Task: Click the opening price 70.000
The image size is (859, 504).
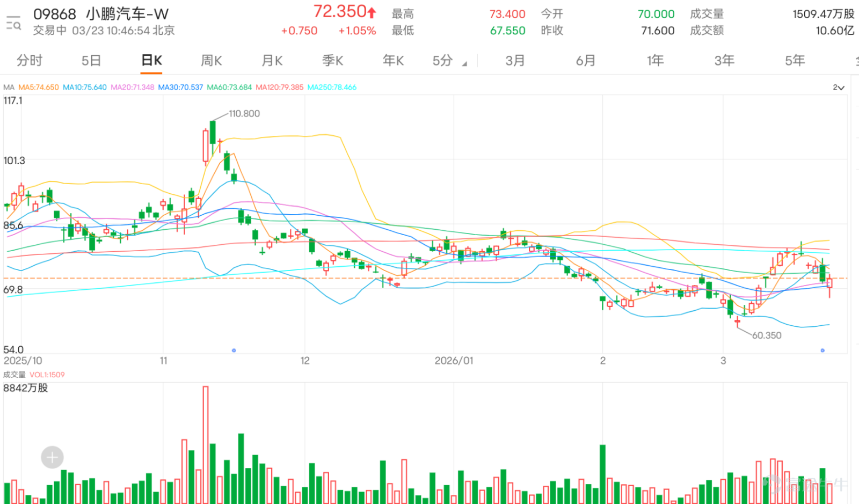Action: (x=656, y=14)
